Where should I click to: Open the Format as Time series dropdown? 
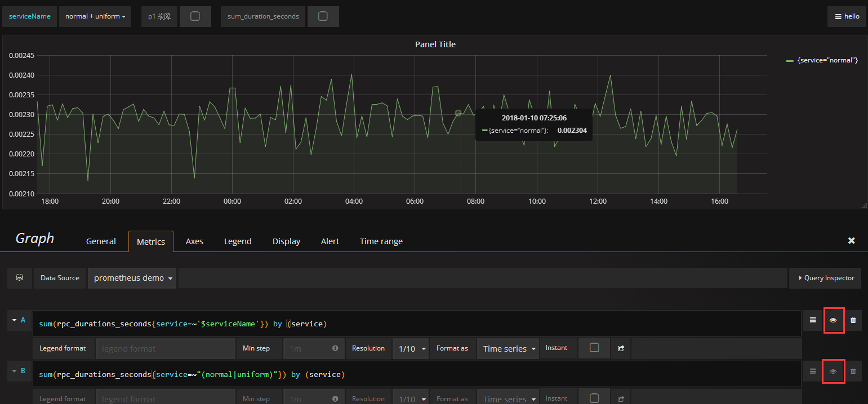click(x=506, y=349)
